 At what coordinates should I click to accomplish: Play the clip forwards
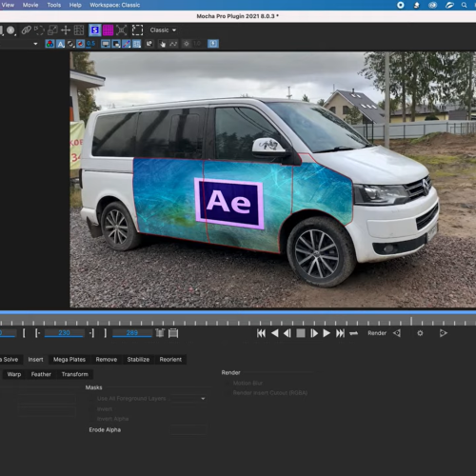327,333
